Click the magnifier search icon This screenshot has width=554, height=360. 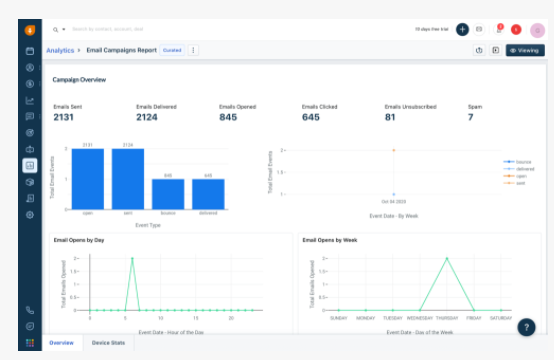(55, 30)
